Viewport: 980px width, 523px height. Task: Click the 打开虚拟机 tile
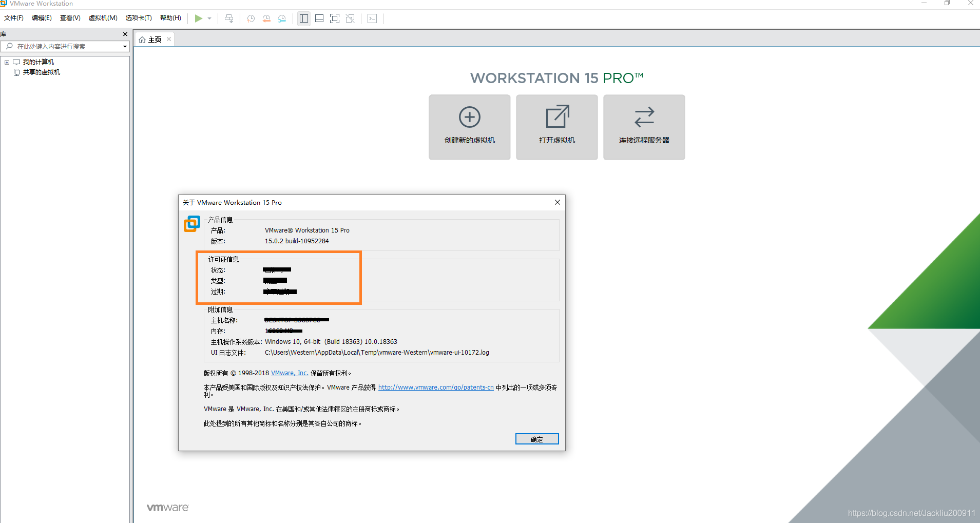tap(557, 127)
